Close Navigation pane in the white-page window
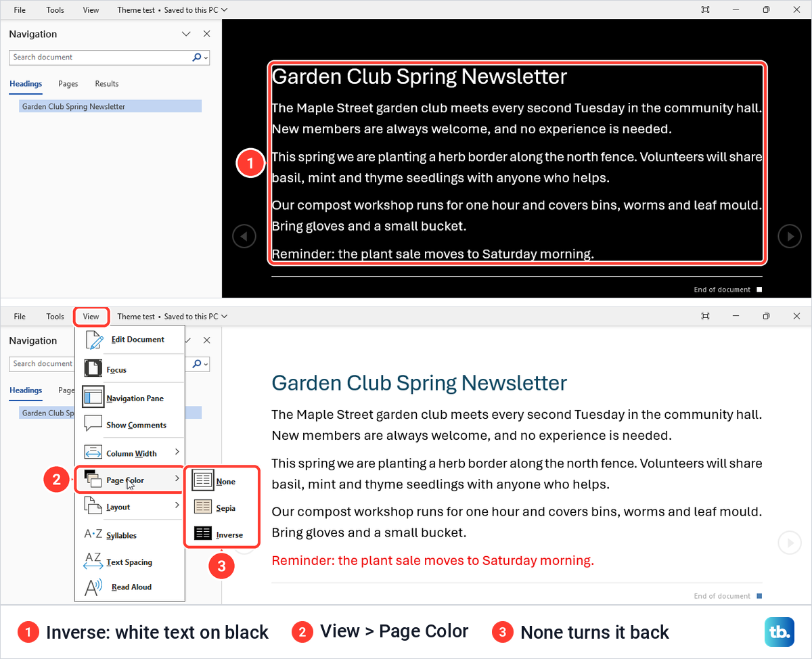Image resolution: width=812 pixels, height=659 pixels. tap(207, 340)
